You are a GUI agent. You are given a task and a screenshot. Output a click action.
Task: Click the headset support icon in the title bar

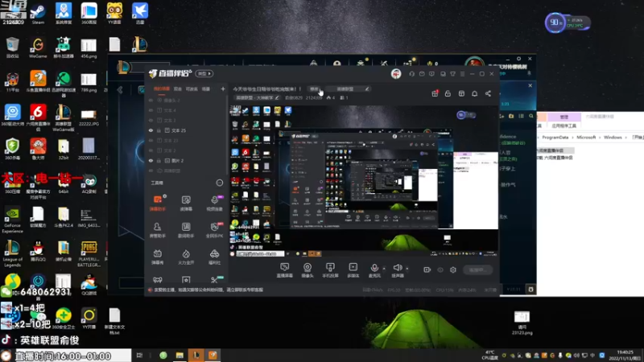[411, 74]
